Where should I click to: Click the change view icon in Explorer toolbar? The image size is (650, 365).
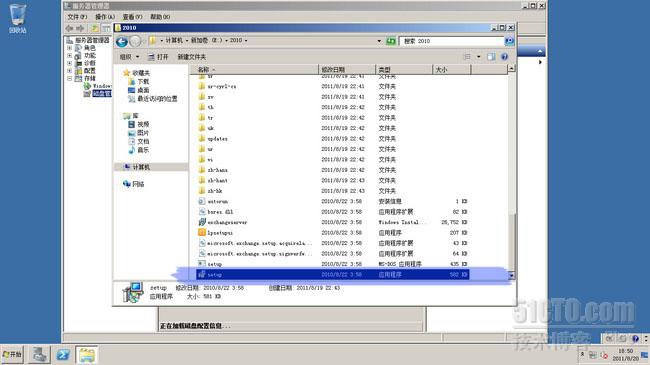pyautogui.click(x=467, y=57)
